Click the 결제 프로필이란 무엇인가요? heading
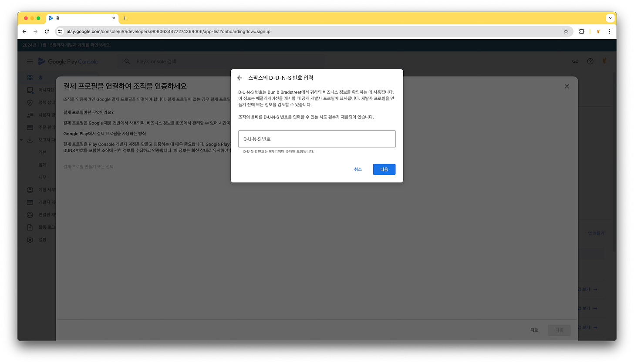The width and height of the screenshot is (634, 364). click(88, 112)
